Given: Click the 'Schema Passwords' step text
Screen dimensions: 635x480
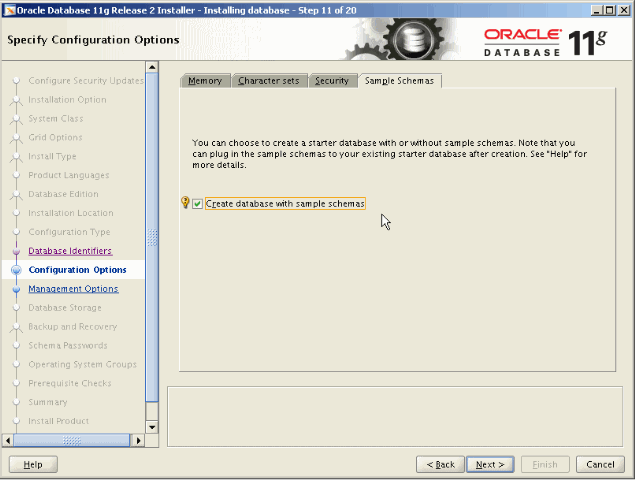Looking at the screenshot, I should pyautogui.click(x=68, y=346).
